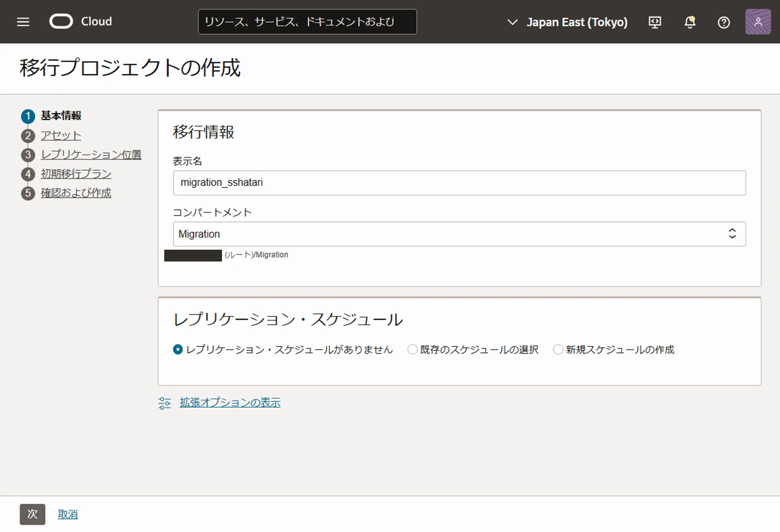Go to the 初期移行プラン step
The width and height of the screenshot is (780, 532).
[x=76, y=174]
